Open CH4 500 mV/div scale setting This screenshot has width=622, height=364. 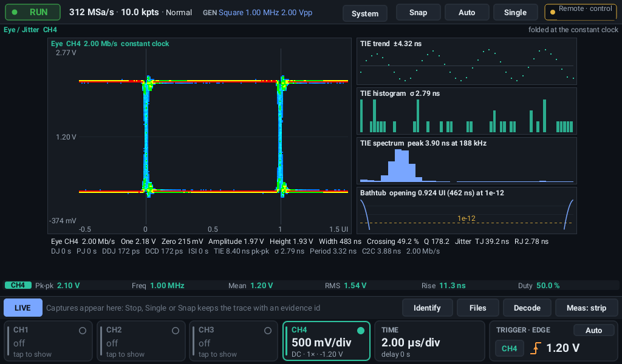click(321, 343)
